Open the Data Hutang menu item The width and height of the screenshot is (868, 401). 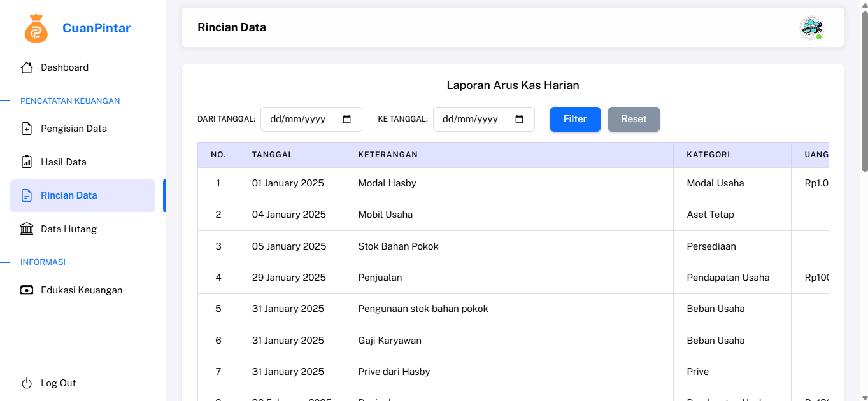point(69,229)
